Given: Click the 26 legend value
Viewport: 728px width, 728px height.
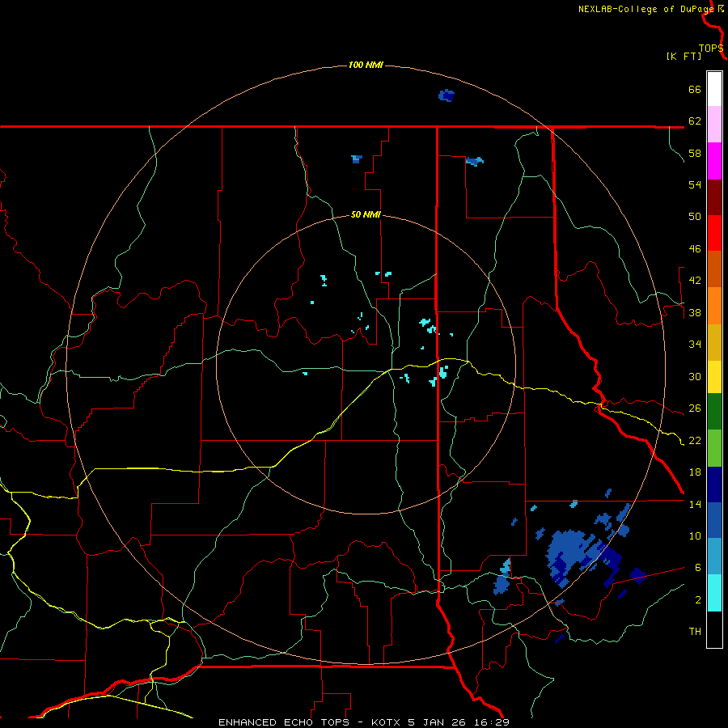Looking at the screenshot, I should (x=695, y=408).
